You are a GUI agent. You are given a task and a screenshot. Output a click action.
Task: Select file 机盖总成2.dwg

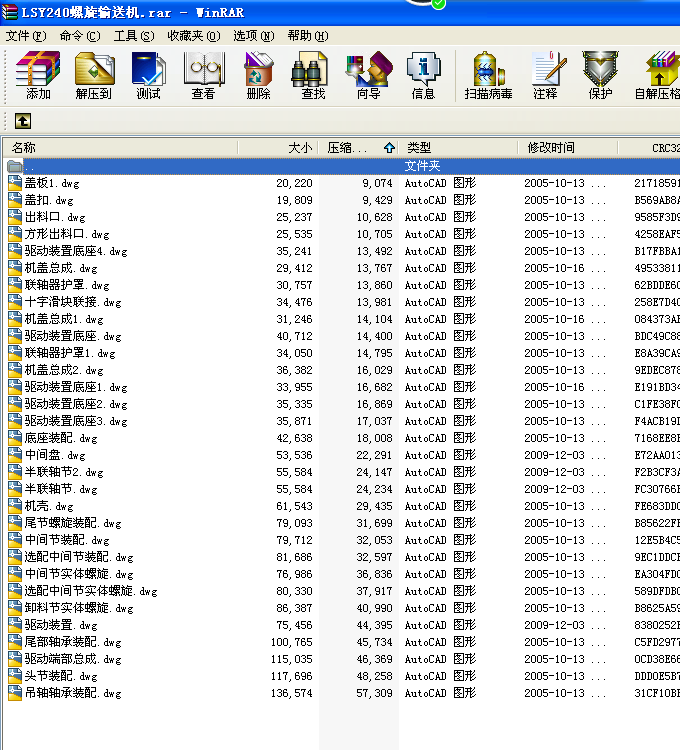64,370
